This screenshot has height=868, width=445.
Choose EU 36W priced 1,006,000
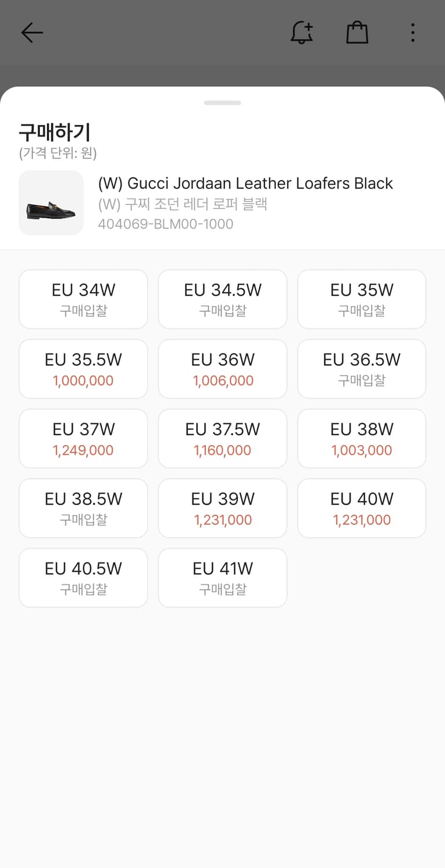223,369
